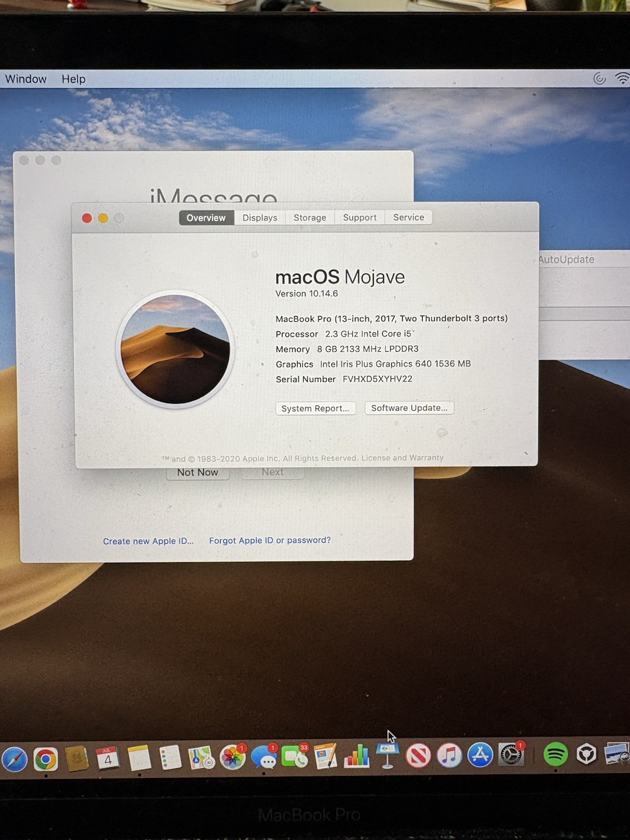Click the Wi-Fi status icon
The width and height of the screenshot is (630, 840).
[623, 78]
